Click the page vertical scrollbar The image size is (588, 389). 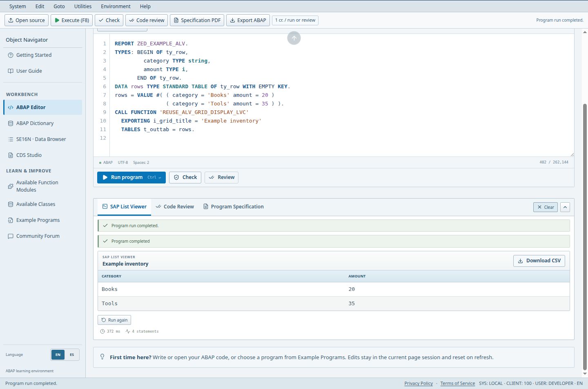[585, 237]
